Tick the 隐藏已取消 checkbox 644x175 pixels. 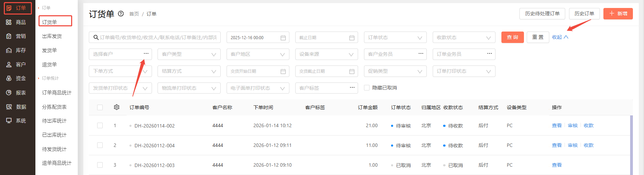[x=367, y=88]
